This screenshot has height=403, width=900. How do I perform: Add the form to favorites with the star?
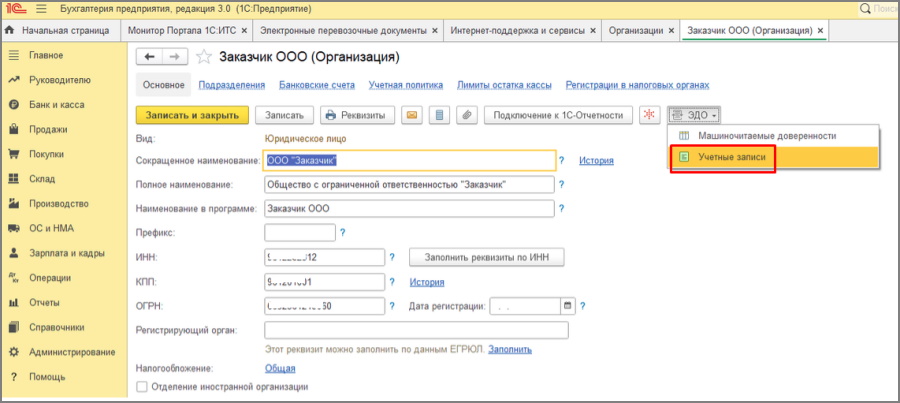point(203,57)
